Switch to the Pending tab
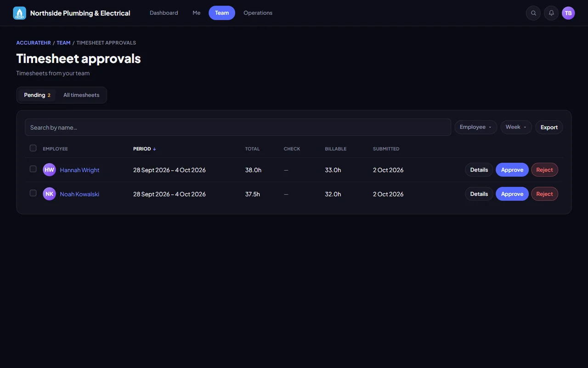The width and height of the screenshot is (588, 368). point(37,95)
